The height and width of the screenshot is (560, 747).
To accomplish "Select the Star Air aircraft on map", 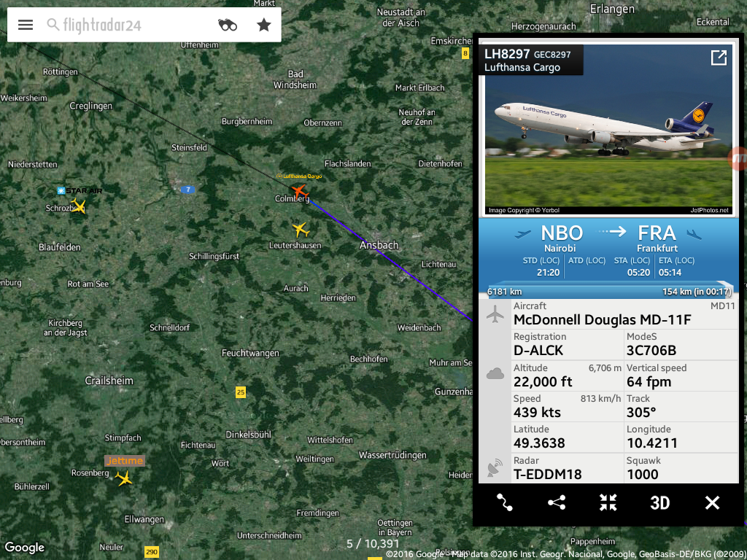I will 78,206.
